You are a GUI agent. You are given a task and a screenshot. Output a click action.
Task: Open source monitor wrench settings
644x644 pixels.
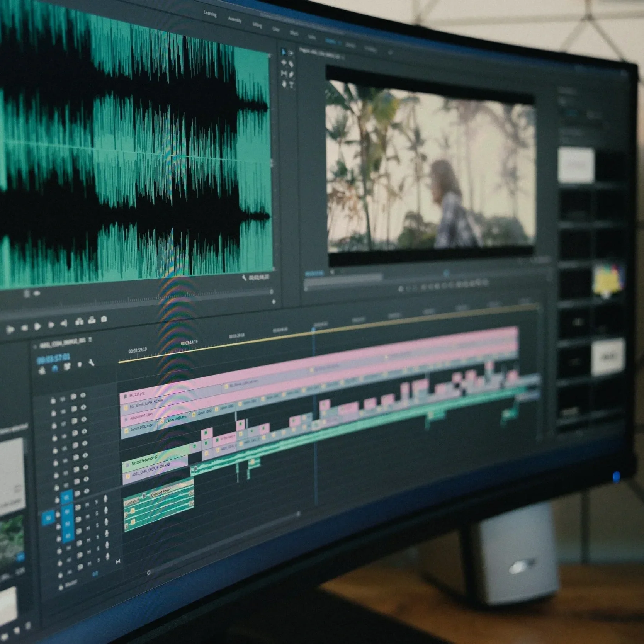[244, 278]
